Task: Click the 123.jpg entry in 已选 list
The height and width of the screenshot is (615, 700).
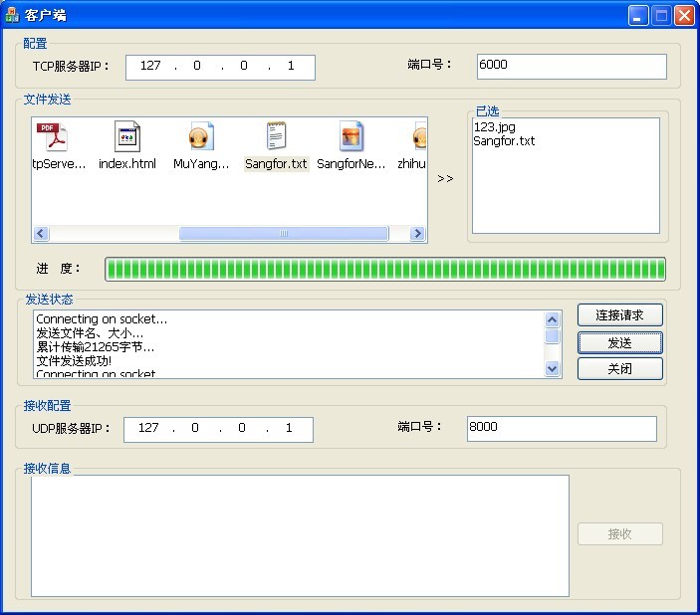Action: point(495,127)
